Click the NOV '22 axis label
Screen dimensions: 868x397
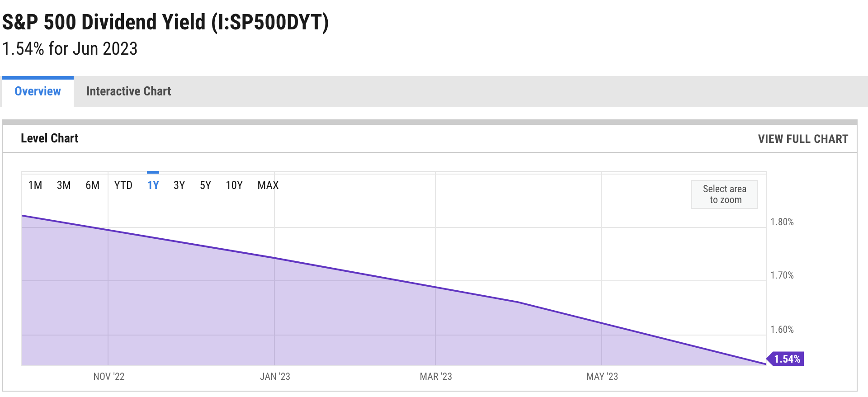point(109,377)
